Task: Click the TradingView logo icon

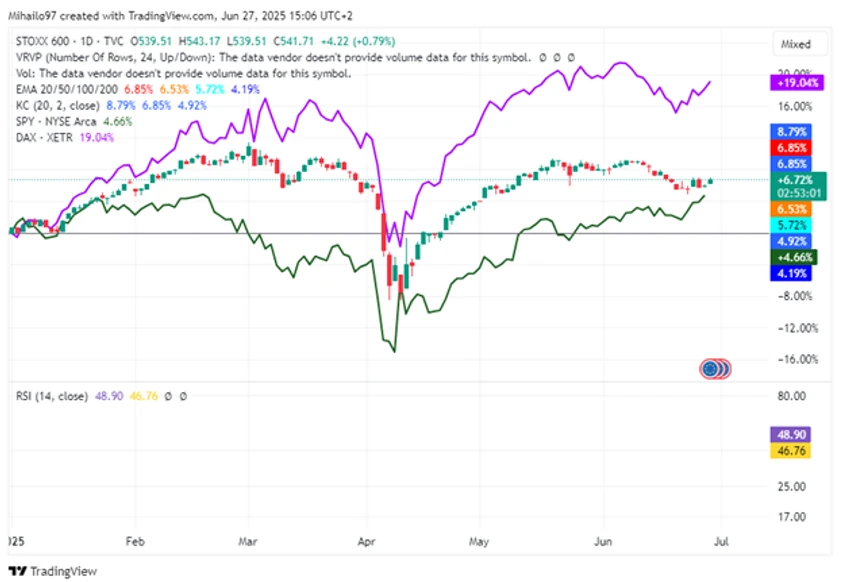Action: point(17,571)
